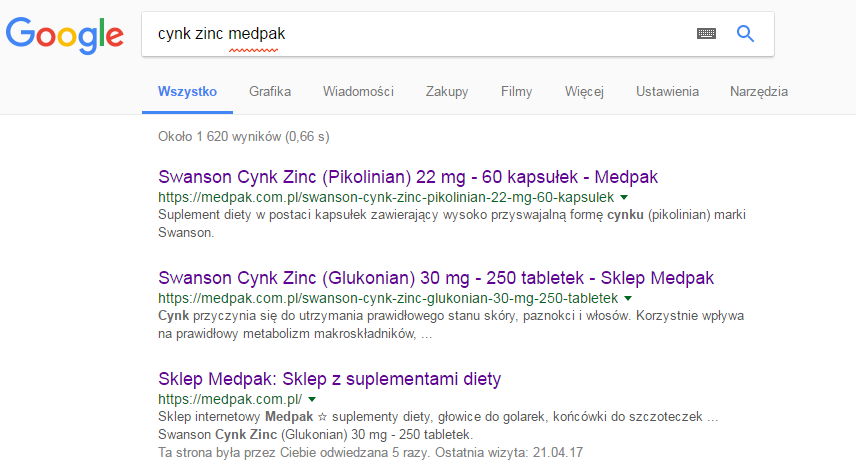Click the Pikolinian result green URL
Image resolution: width=856 pixels, height=473 pixels.
pos(385,198)
